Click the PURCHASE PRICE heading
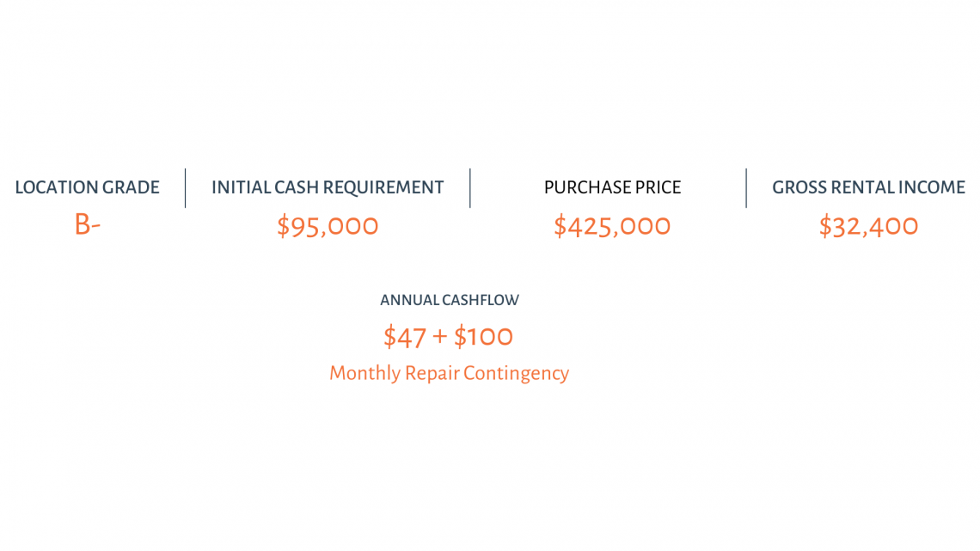Viewport: 980px width, 551px height. point(612,187)
